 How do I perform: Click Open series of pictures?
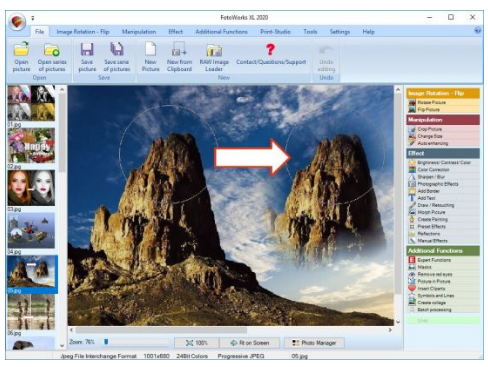coord(52,57)
